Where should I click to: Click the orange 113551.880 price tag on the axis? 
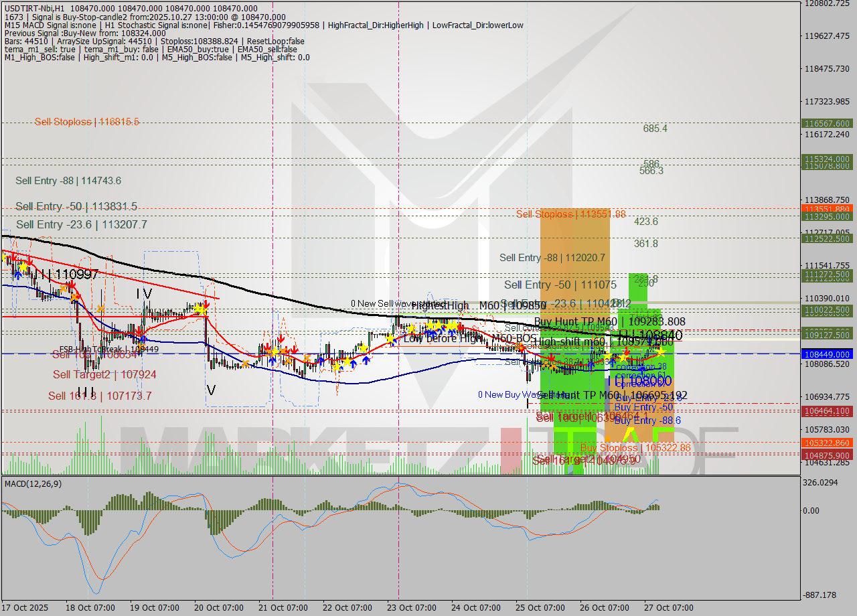[826, 210]
